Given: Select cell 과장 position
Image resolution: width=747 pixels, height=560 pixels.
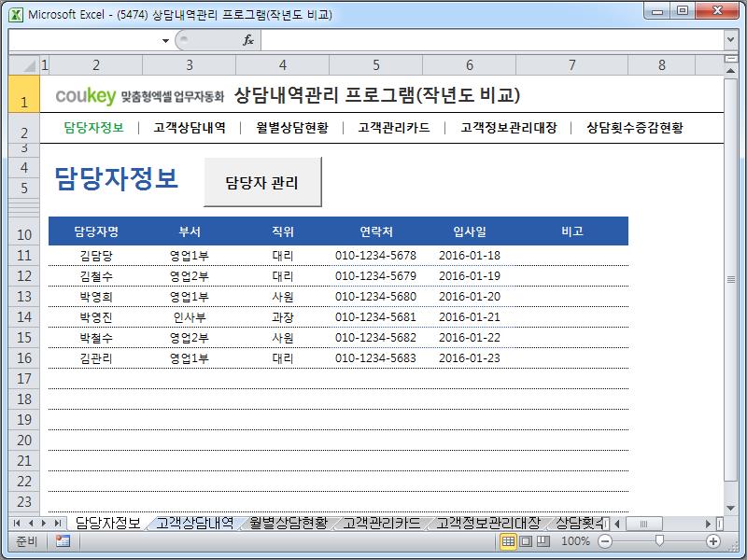Looking at the screenshot, I should point(283,317).
